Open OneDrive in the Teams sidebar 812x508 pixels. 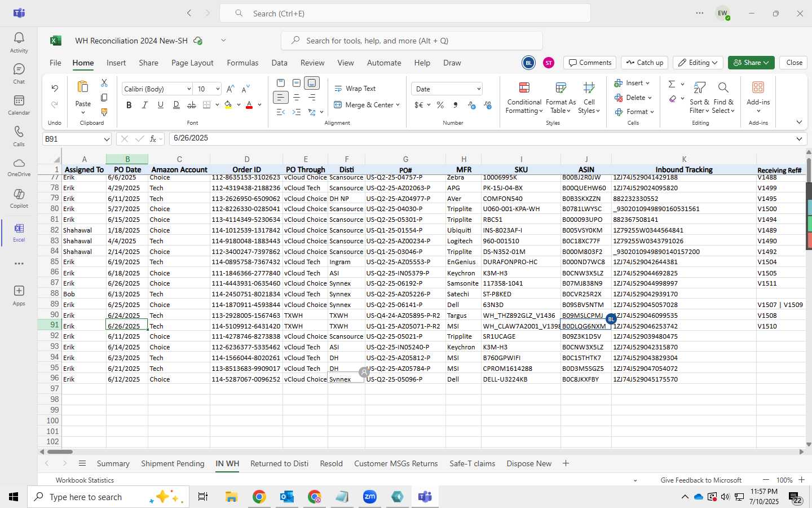tap(19, 167)
